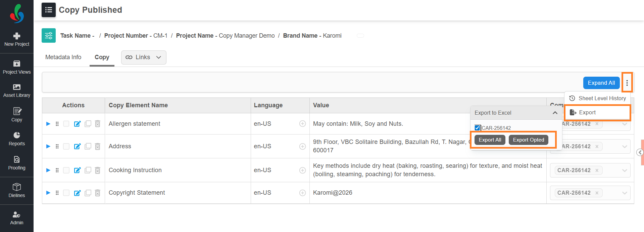Choose Sheet Level History from menu
Viewport: 644px width, 232px height.
click(x=598, y=98)
